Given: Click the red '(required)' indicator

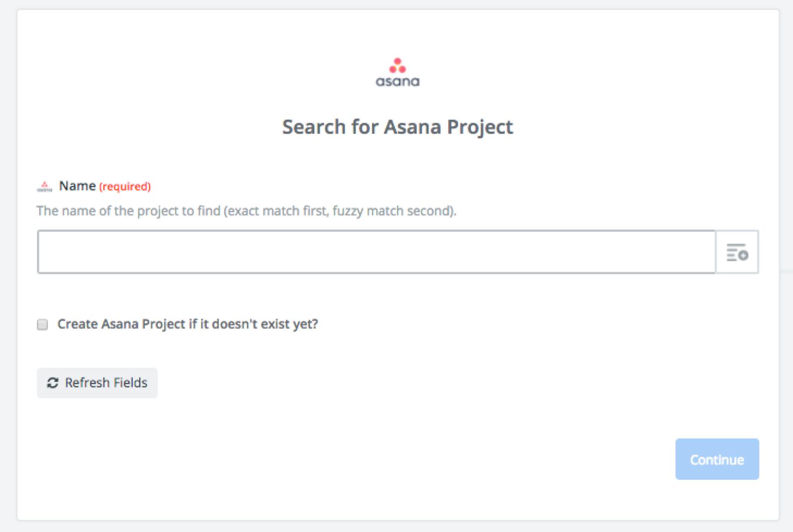Looking at the screenshot, I should 125,187.
